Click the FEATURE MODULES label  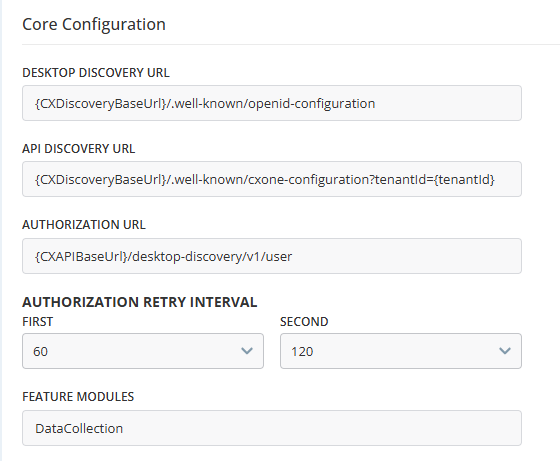coord(78,397)
